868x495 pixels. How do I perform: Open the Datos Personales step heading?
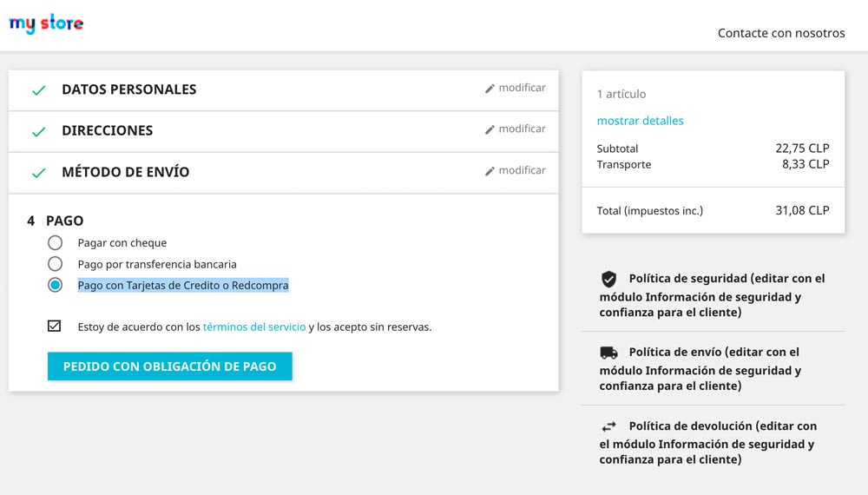click(129, 89)
